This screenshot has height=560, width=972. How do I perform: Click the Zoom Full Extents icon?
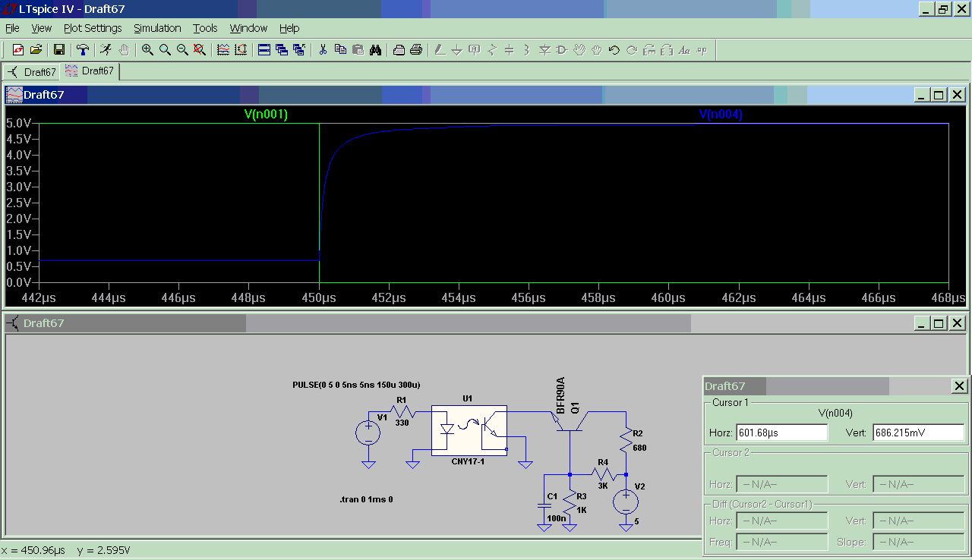tap(200, 50)
